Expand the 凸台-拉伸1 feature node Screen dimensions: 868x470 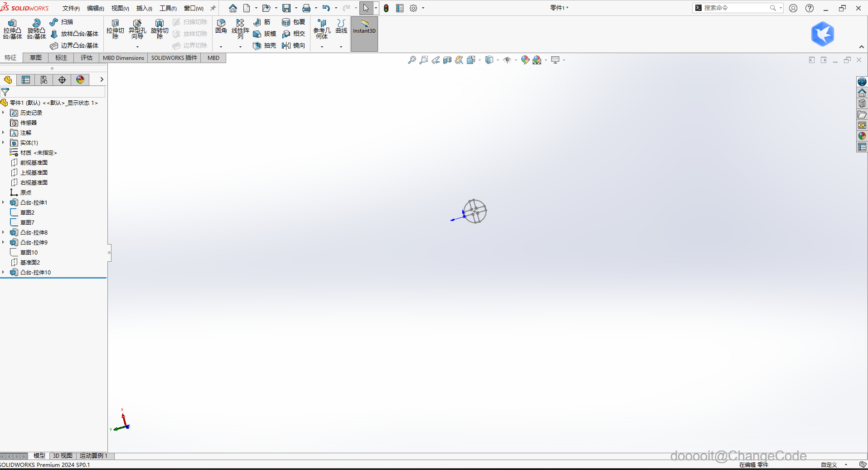3,202
